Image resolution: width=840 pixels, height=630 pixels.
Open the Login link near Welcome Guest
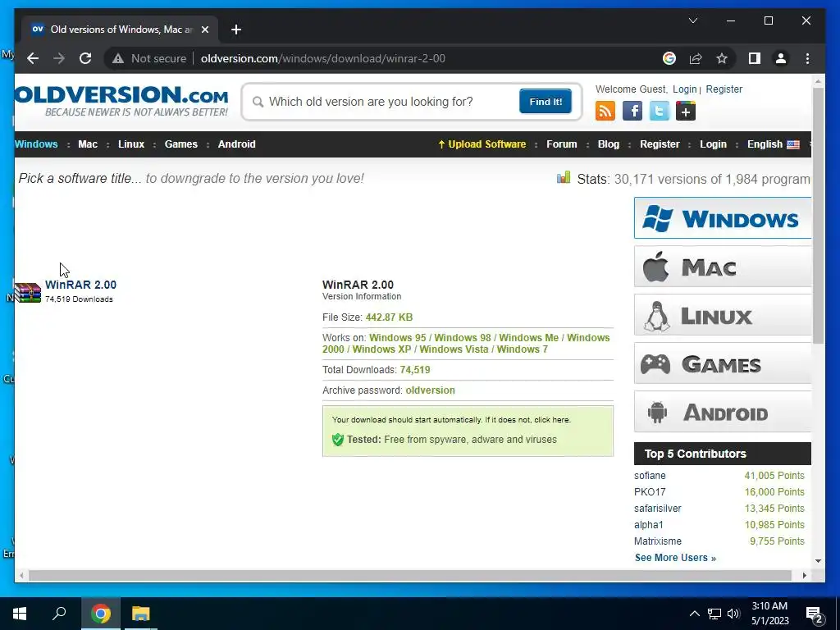[685, 89]
